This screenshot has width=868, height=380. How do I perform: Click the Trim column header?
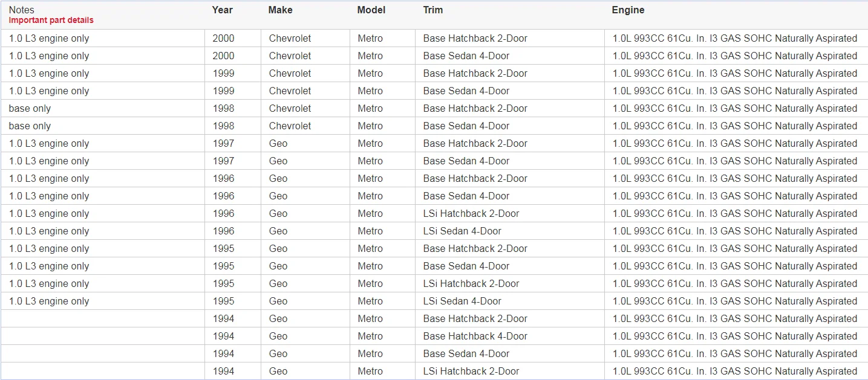432,10
